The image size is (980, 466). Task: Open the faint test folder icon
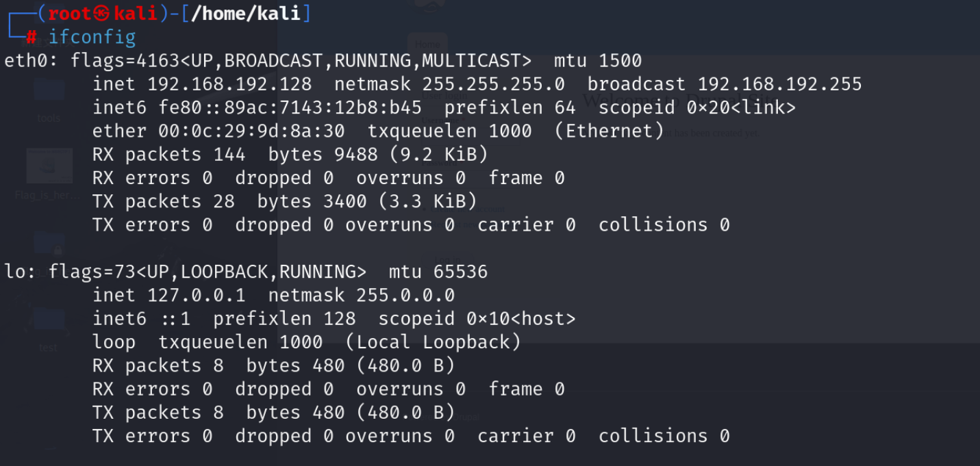pyautogui.click(x=48, y=322)
